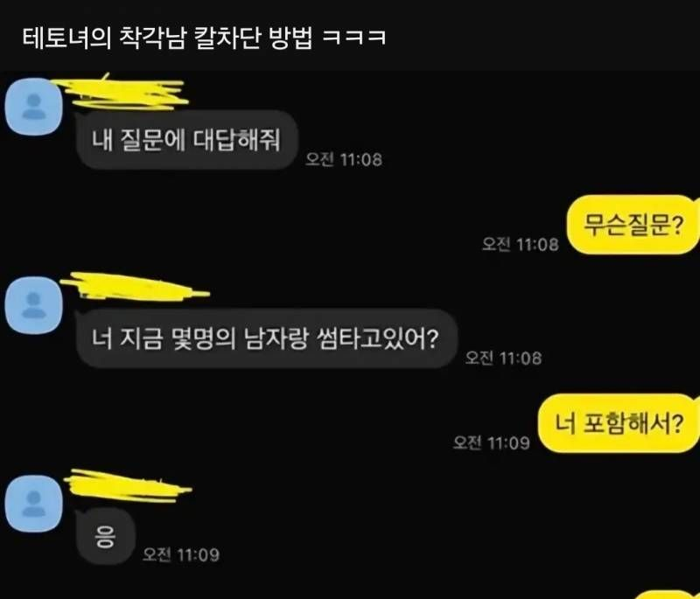
Task: Tap the yellow "무슨질문?" sent bubble
Action: (633, 225)
